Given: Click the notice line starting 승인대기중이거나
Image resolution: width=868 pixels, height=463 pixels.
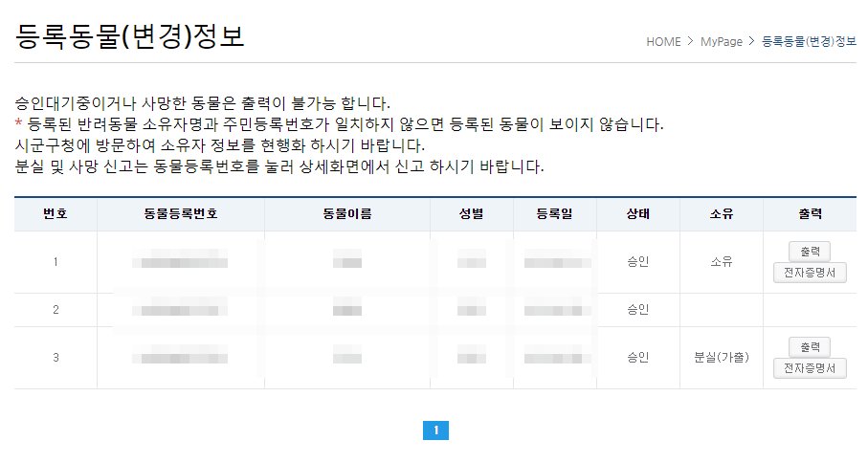Looking at the screenshot, I should click(x=203, y=103).
